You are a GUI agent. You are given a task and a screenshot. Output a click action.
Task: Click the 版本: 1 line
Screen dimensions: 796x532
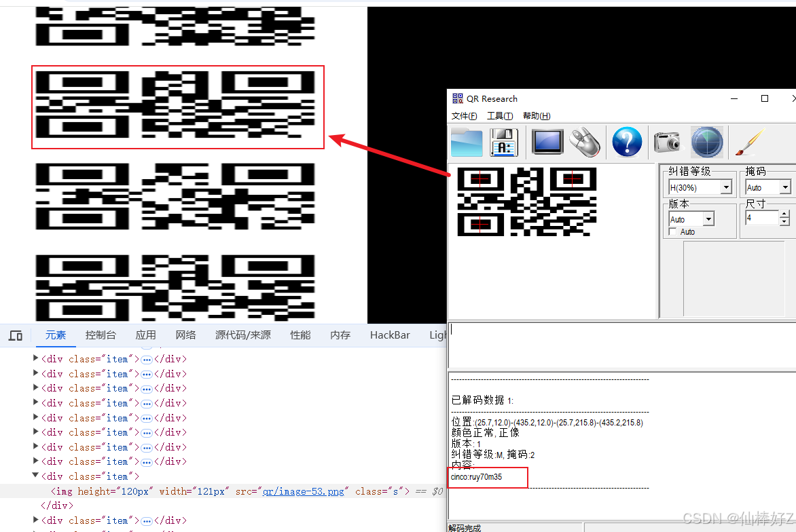[466, 444]
